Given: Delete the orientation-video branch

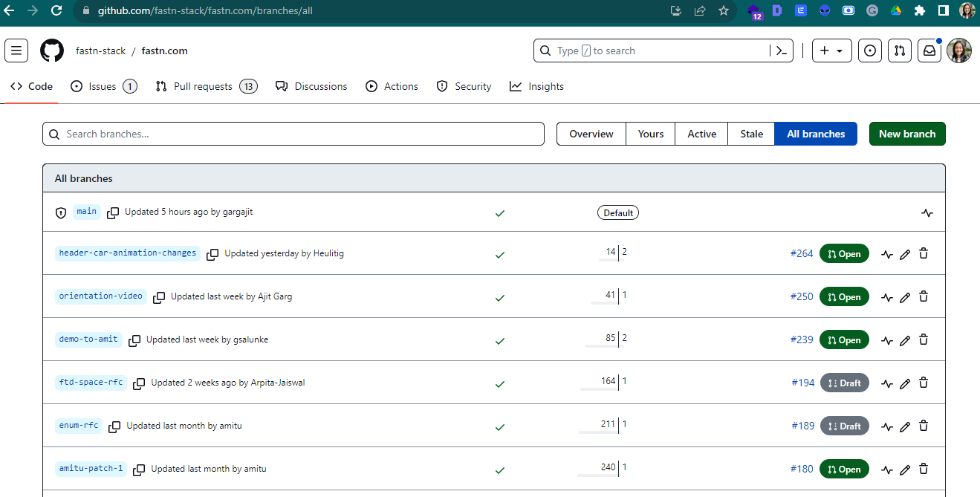Looking at the screenshot, I should 924,297.
